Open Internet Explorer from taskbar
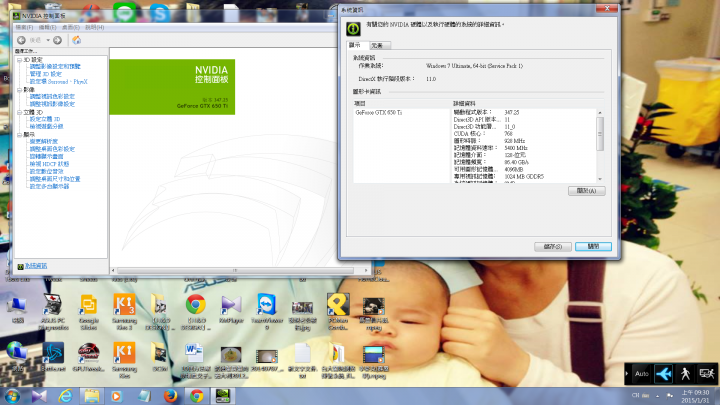Screen dimensions: 720x405 [65, 396]
